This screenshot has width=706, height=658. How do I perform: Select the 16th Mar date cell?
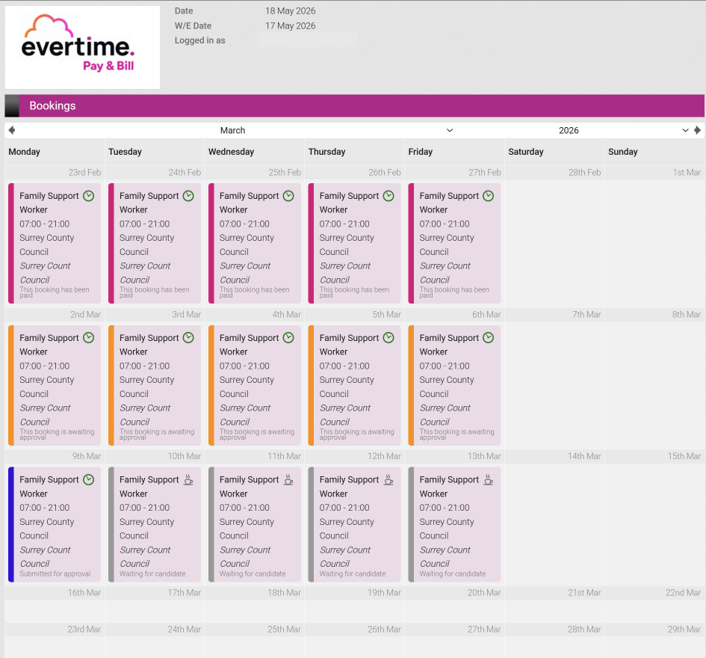click(54, 604)
